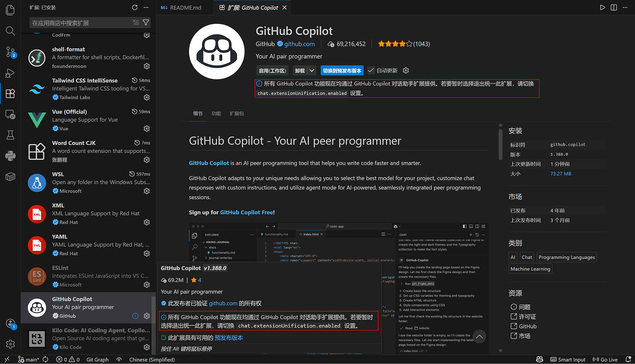Open the Testing flask icon
This screenshot has width=635, height=364.
pyautogui.click(x=10, y=135)
